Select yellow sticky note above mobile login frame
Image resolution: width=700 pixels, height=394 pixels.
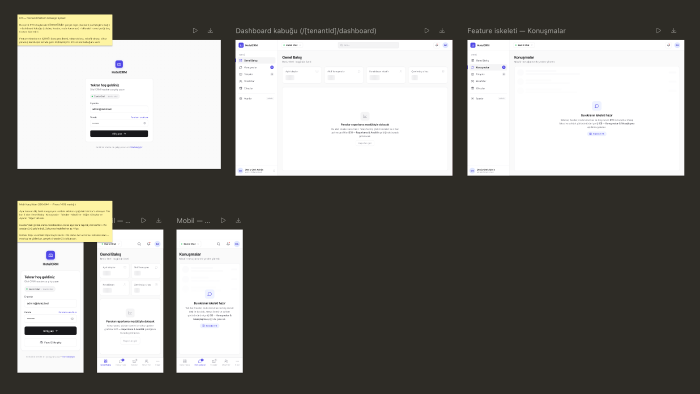(65, 221)
